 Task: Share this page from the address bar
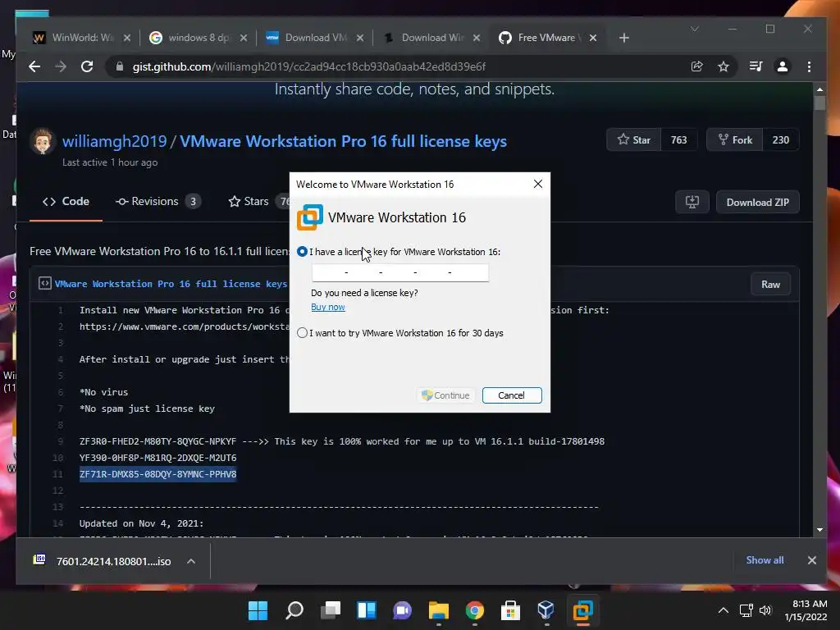click(697, 66)
